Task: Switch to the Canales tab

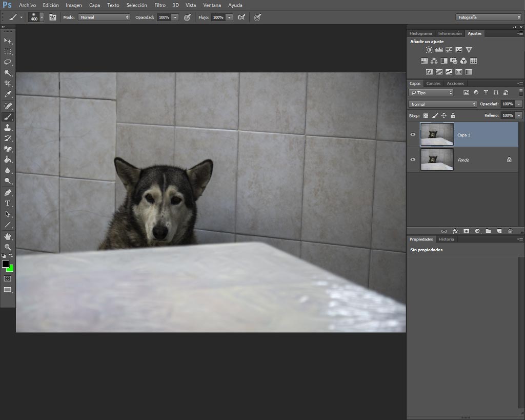Action: pyautogui.click(x=433, y=84)
